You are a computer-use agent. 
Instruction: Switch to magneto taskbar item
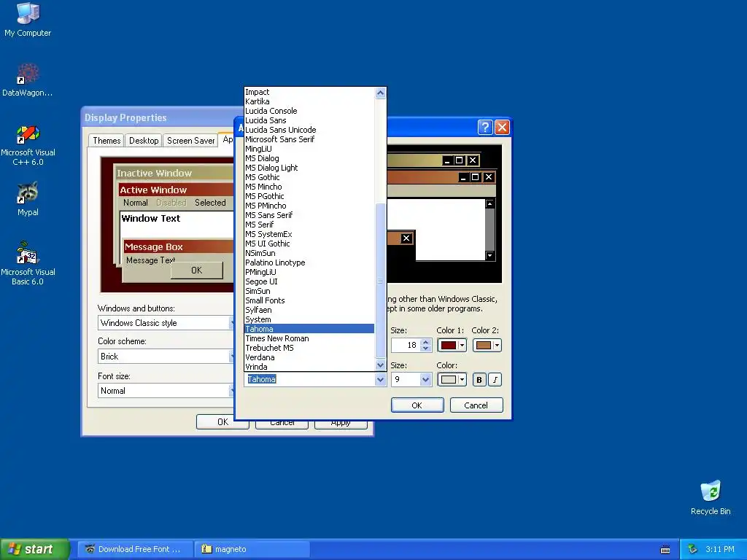[x=252, y=549]
